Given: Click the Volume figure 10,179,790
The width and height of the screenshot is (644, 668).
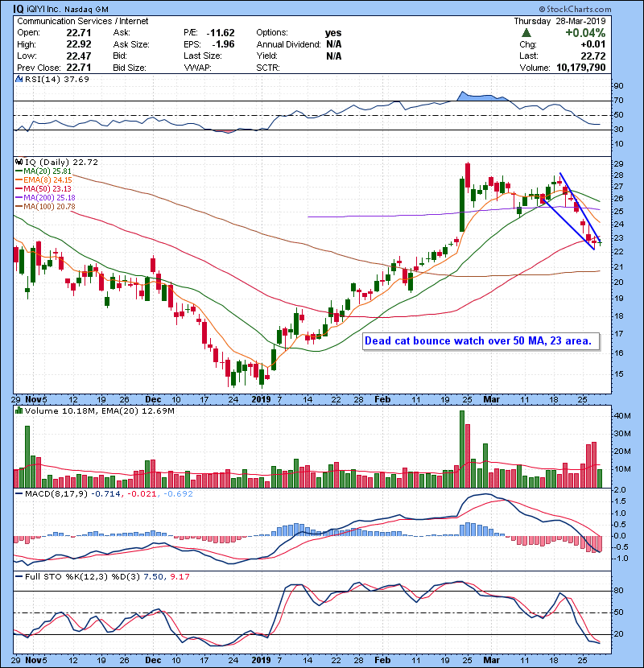Looking at the screenshot, I should coord(581,68).
